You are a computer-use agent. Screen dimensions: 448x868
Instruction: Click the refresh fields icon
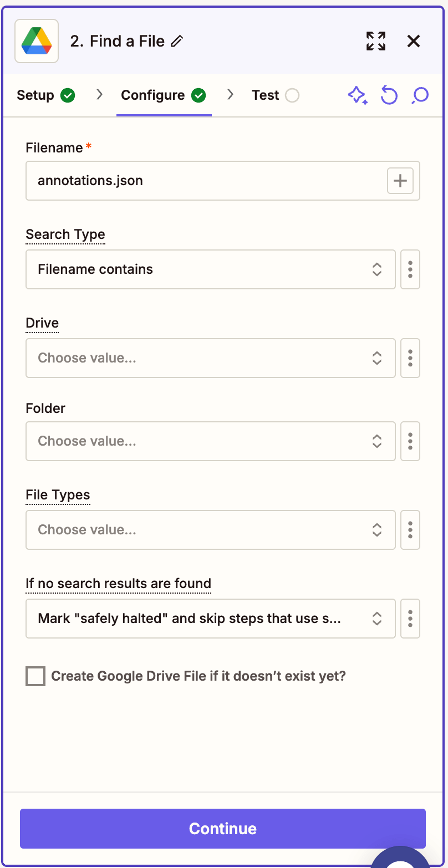(389, 95)
